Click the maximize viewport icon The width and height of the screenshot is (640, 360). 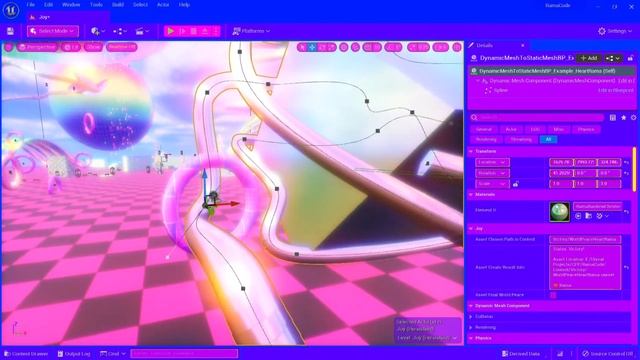[x=457, y=47]
